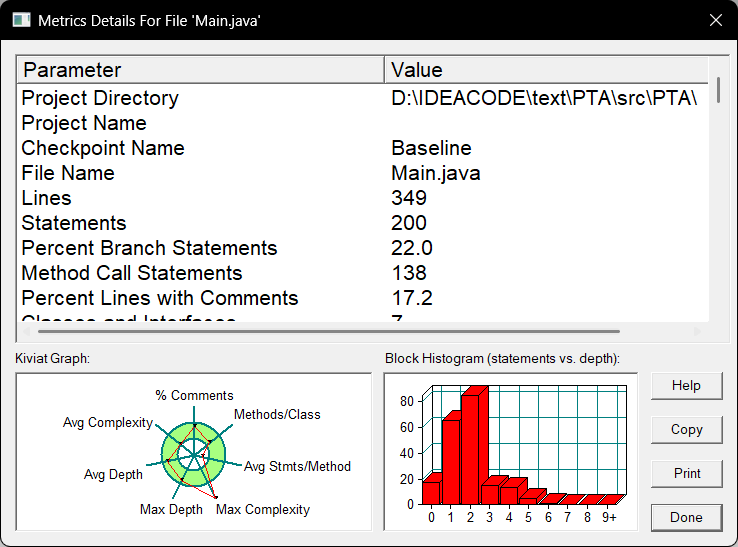
Task: Click the application icon in title bar
Action: (21, 20)
